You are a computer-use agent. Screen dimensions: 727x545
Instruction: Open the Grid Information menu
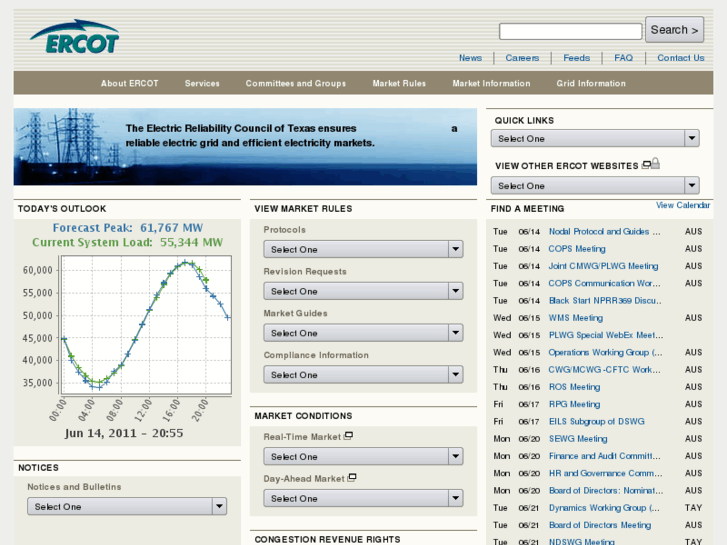591,83
